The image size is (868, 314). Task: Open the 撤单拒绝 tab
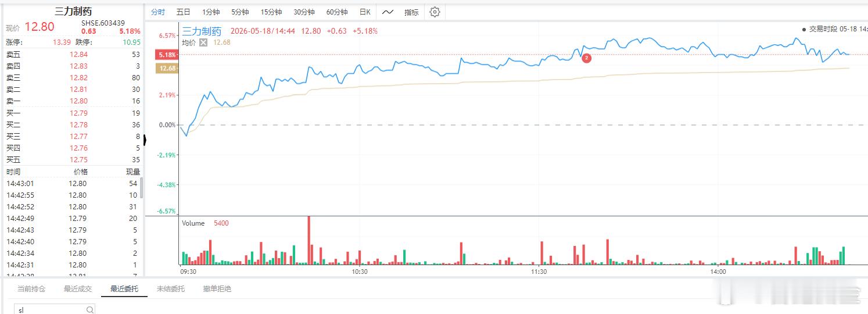click(217, 289)
